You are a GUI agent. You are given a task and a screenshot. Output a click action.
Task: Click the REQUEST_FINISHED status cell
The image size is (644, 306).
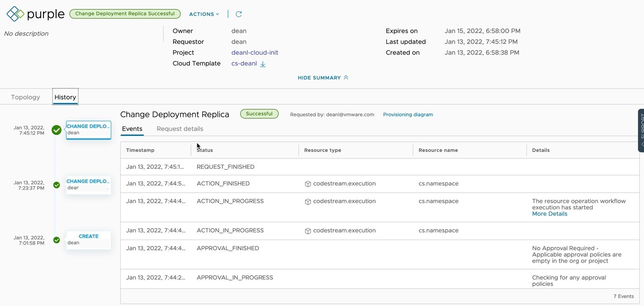pos(226,167)
